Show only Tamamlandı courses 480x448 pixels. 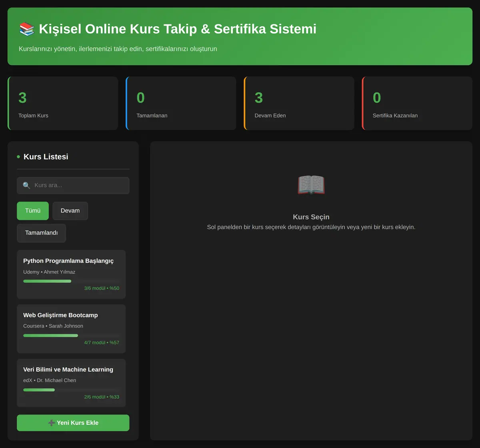[x=41, y=233]
